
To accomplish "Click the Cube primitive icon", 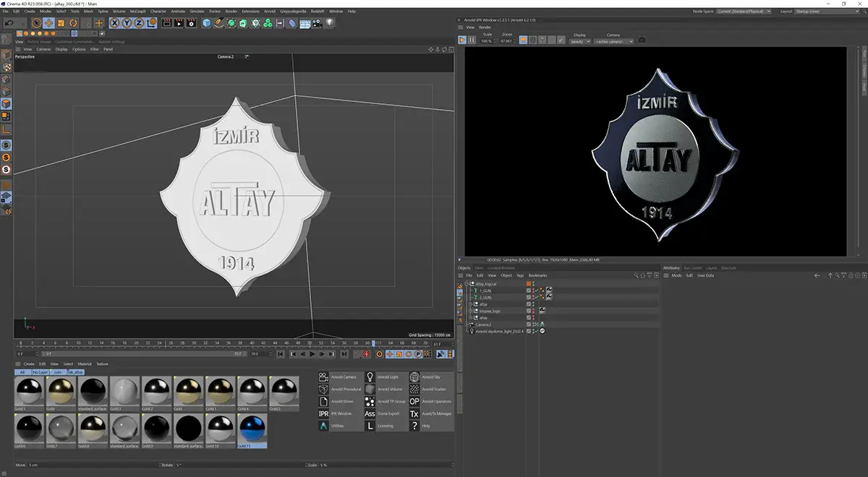I will click(207, 23).
